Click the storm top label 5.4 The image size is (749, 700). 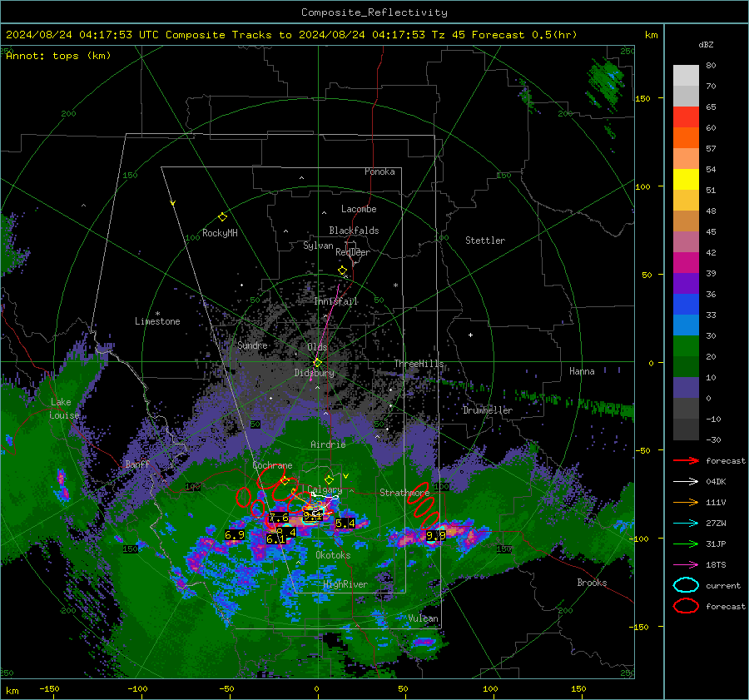[345, 524]
